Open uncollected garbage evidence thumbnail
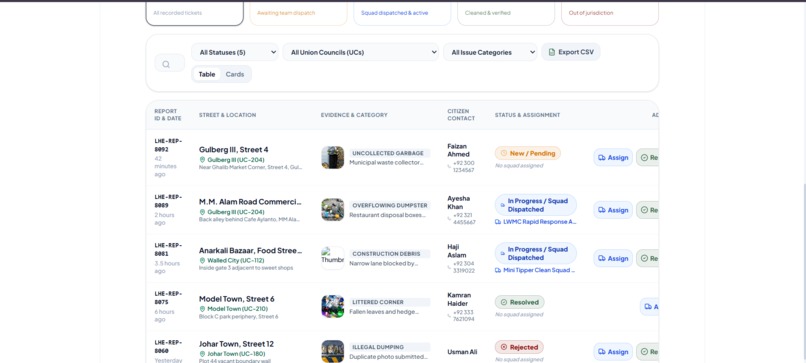The width and height of the screenshot is (806, 363). [x=333, y=157]
